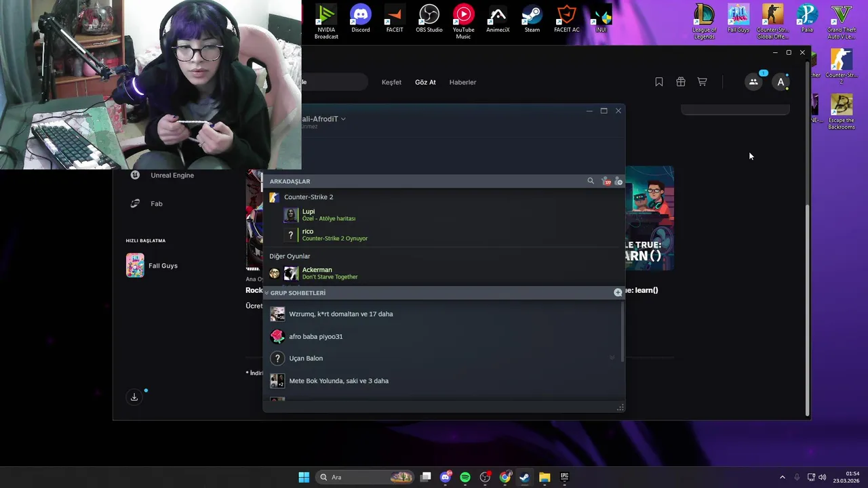Open the shopping cart in Epic launcher

[702, 82]
